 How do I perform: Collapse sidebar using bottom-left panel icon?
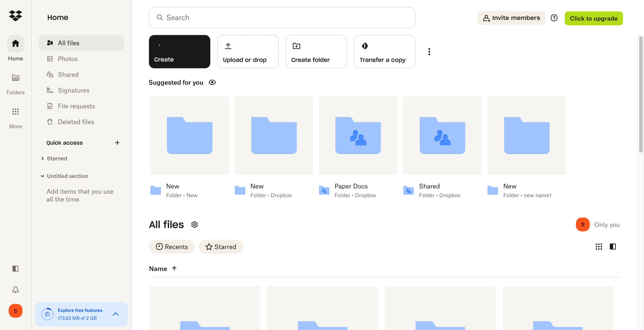15,269
